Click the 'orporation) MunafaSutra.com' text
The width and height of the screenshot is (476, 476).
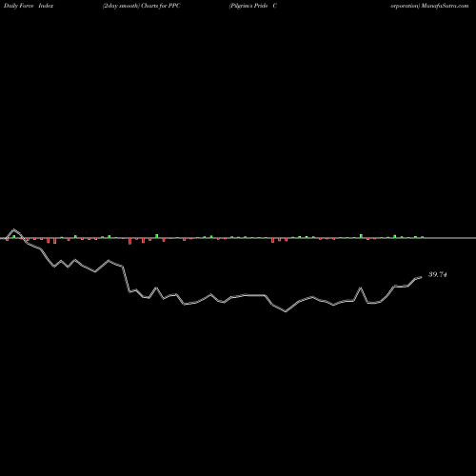point(429,6)
